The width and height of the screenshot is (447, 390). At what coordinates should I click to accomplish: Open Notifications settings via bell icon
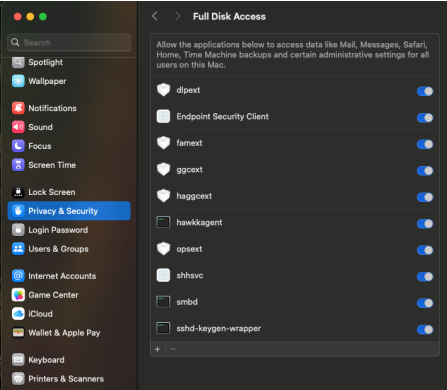[18, 108]
